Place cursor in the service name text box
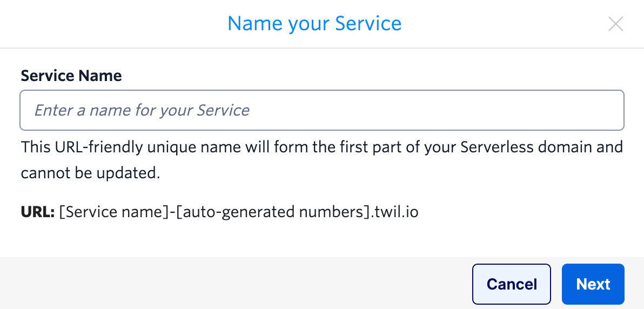This screenshot has width=644, height=309. (322, 110)
